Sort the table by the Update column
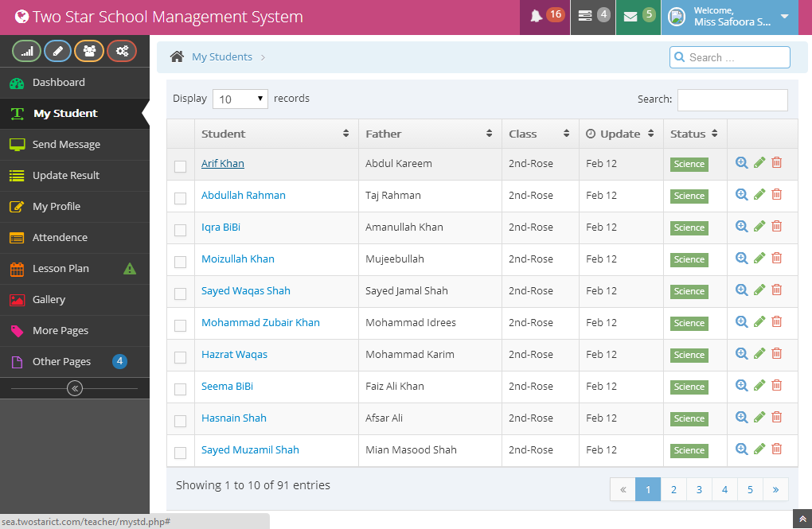The height and width of the screenshot is (529, 812). [621, 134]
